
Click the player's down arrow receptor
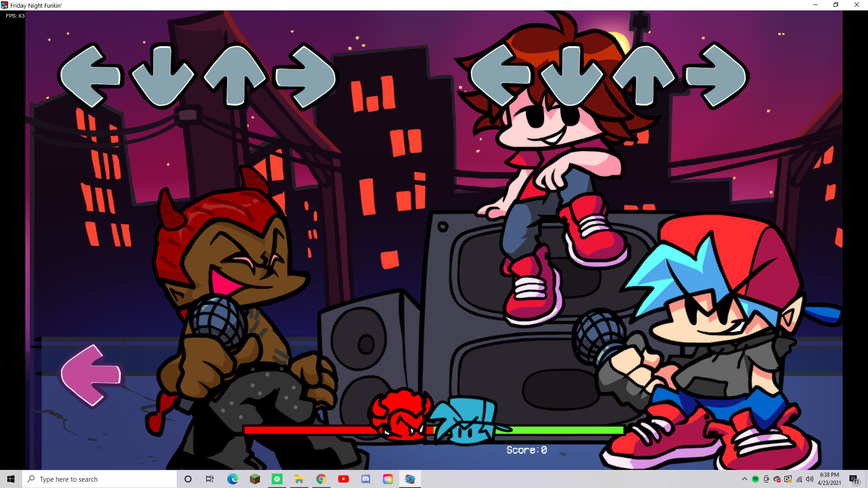[572, 76]
